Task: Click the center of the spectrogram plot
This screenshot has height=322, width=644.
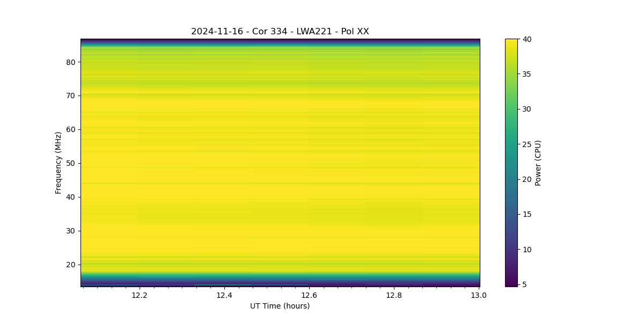Action: click(x=280, y=163)
